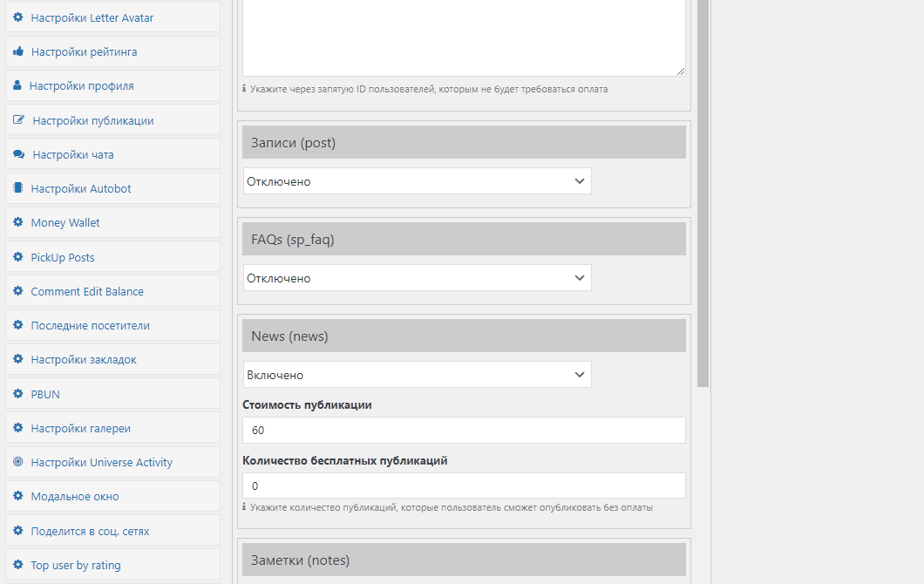Click the vertical scrollbar of settings panel

coord(703,192)
